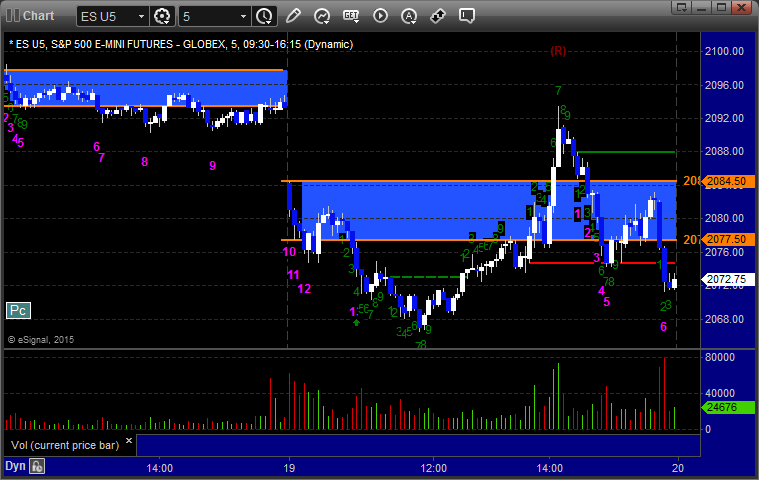Click the magenta count 9 label
Screen dimensions: 759x480
213,166
